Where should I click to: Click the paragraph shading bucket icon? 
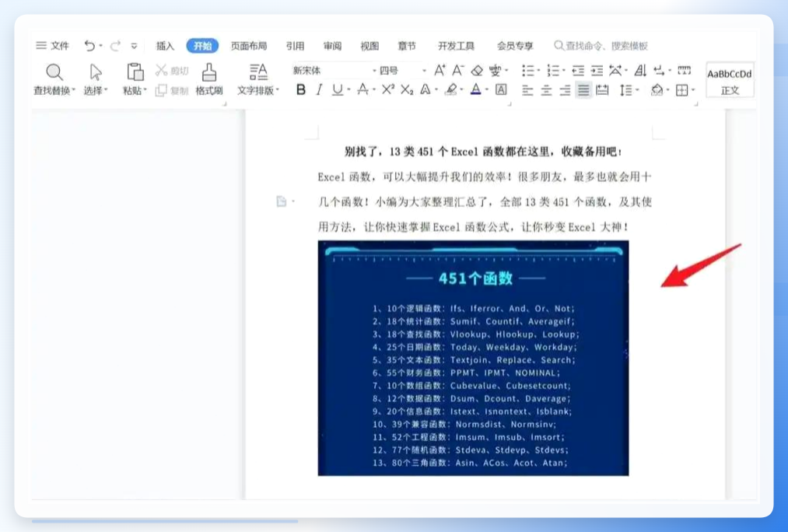pyautogui.click(x=657, y=90)
